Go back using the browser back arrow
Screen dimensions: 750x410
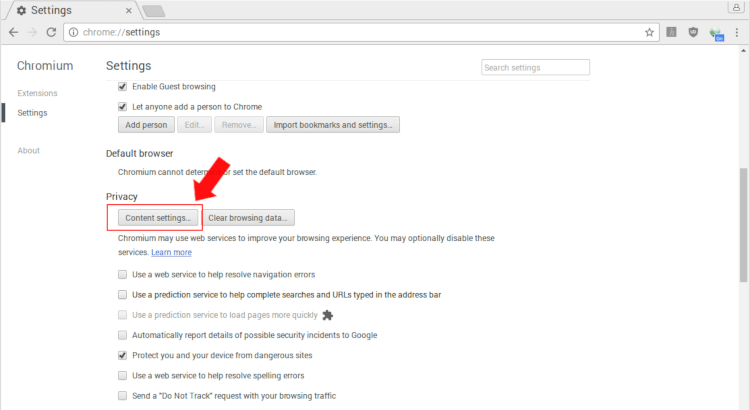pos(13,32)
